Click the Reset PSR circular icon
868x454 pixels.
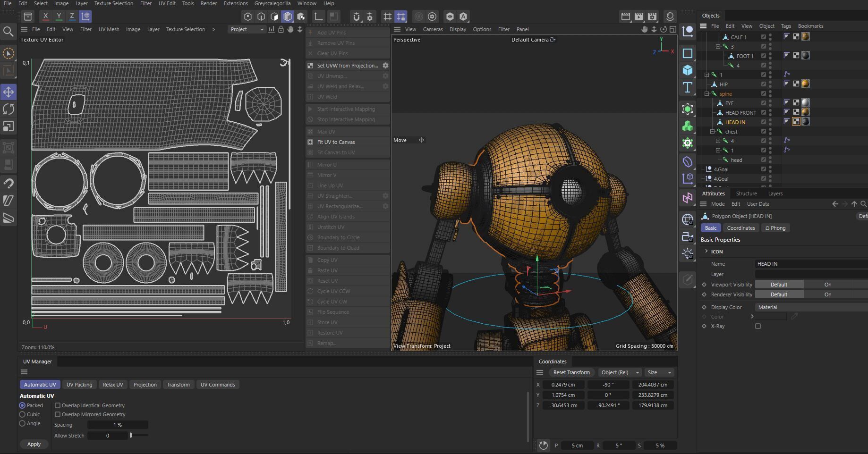[544, 445]
